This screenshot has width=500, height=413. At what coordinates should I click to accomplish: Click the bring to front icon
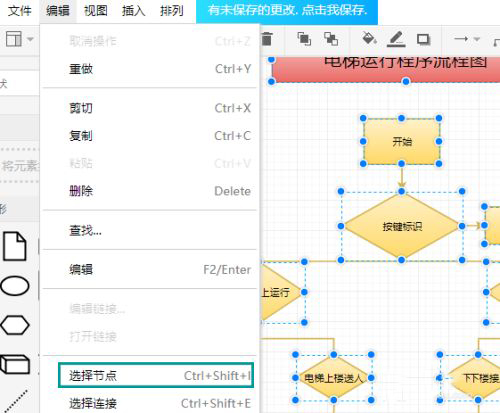point(304,39)
